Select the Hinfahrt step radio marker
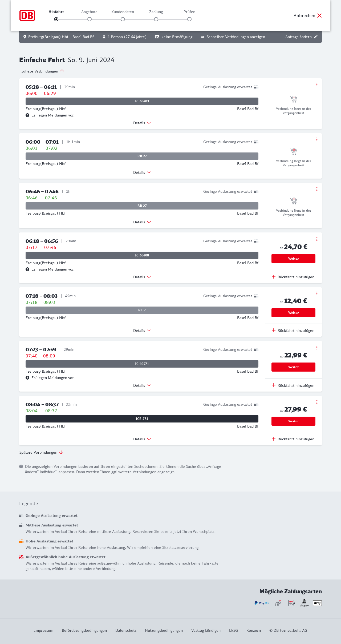Screen dimensions: 341x644 [56, 19]
